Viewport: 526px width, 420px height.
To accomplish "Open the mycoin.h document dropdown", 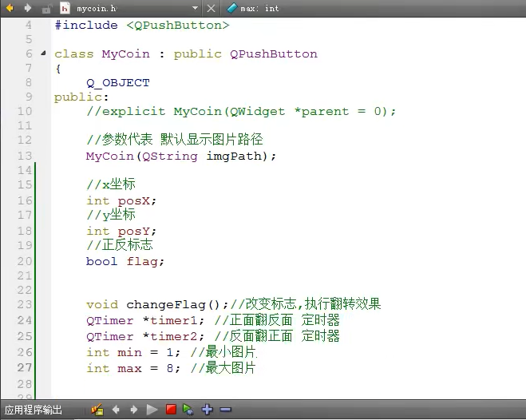I will click(x=195, y=8).
